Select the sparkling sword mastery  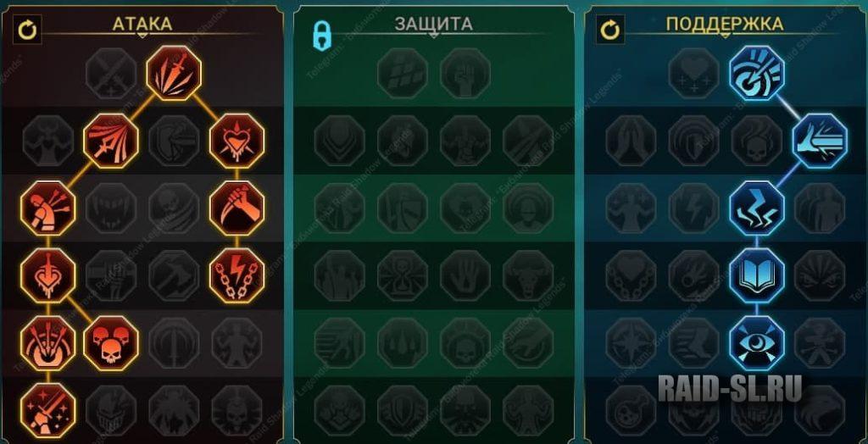click(x=47, y=410)
